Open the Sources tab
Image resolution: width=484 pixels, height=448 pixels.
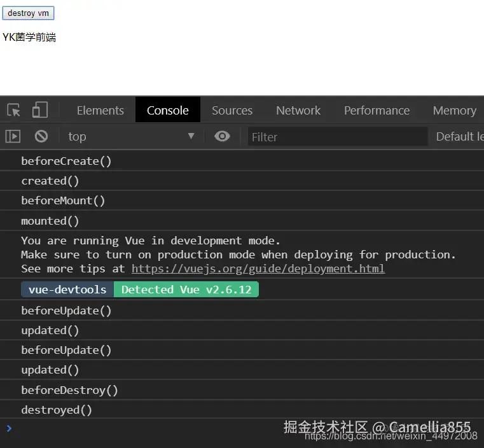tap(232, 110)
